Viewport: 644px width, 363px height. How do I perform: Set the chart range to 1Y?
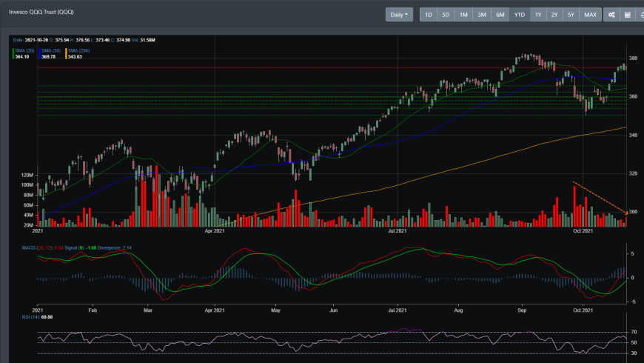coord(538,15)
